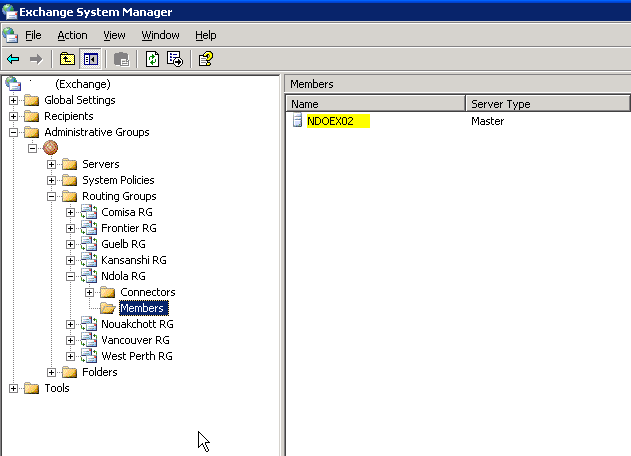631x456 pixels.
Task: Select the Folders tree item label
Action: [x=100, y=372]
